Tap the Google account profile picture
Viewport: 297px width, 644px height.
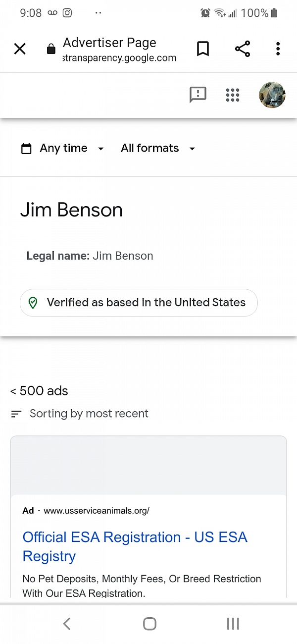(x=272, y=95)
